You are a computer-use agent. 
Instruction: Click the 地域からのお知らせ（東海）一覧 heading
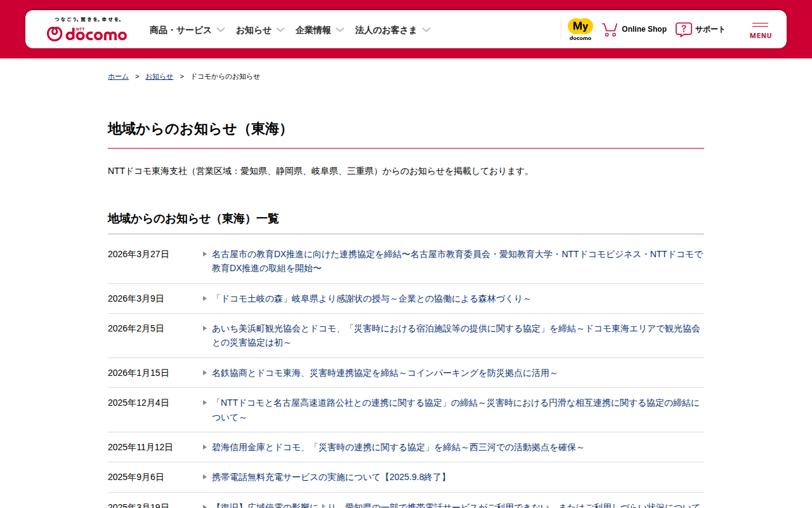pos(193,218)
